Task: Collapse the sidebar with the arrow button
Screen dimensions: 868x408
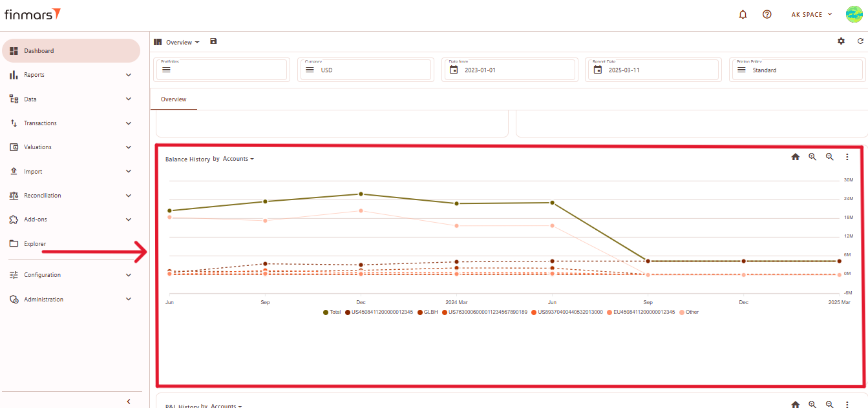Action: coord(128,402)
